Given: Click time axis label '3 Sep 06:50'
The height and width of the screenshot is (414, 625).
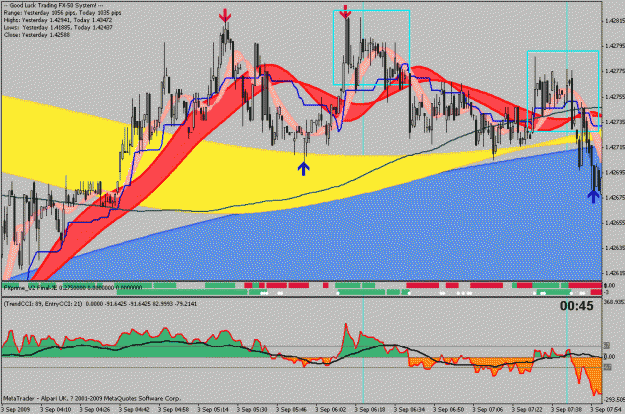Looking at the screenshot, I should pos(449,409).
